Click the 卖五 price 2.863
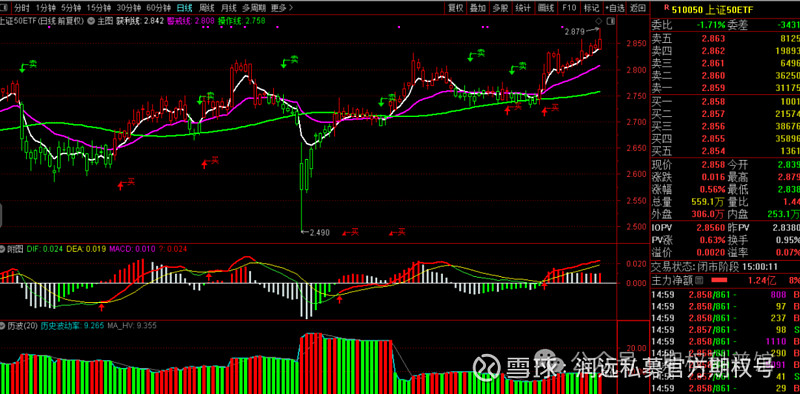 click(713, 38)
